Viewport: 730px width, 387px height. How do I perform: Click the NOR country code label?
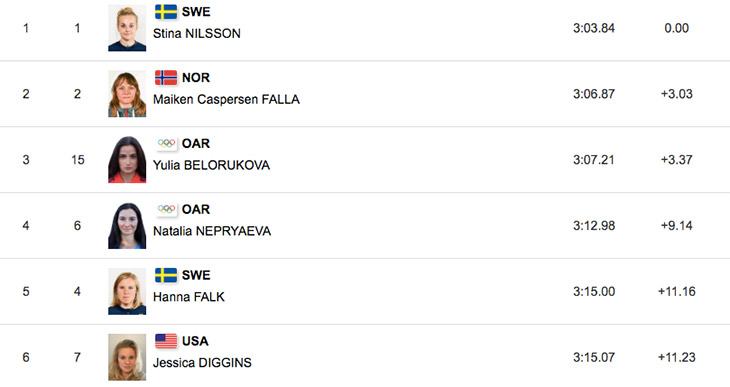196,77
